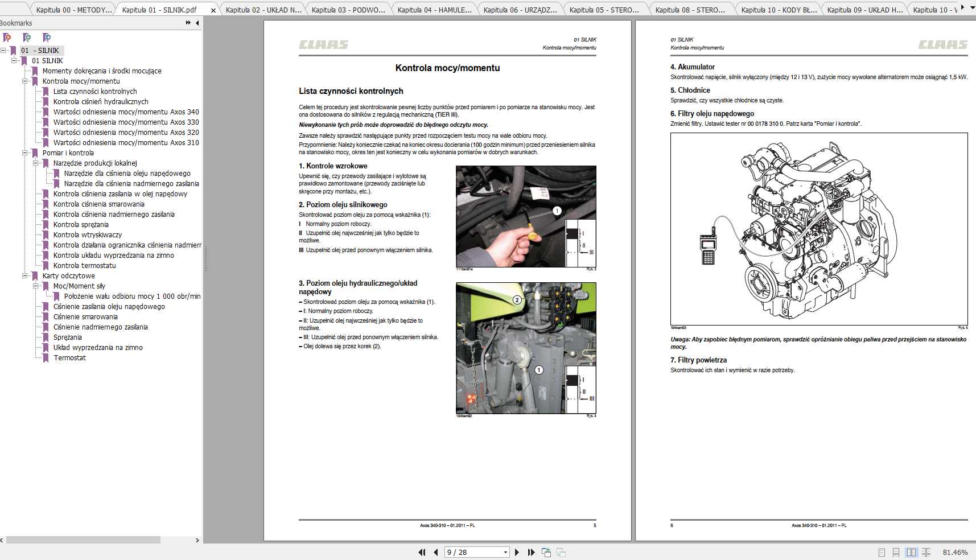Collapse the 01 SILNIK bookmark node
The width and height of the screenshot is (976, 560).
pyautogui.click(x=14, y=61)
